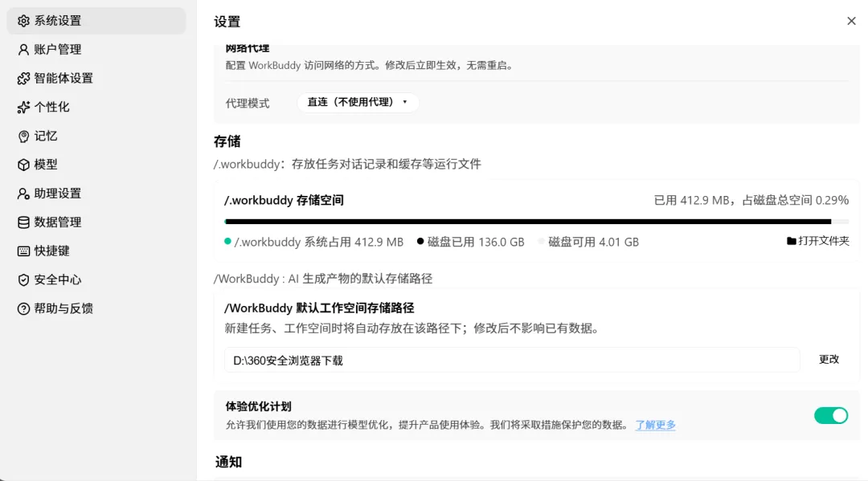Image resolution: width=868 pixels, height=481 pixels.
Task: Open 智能体设置 in the sidebar
Action: point(96,79)
